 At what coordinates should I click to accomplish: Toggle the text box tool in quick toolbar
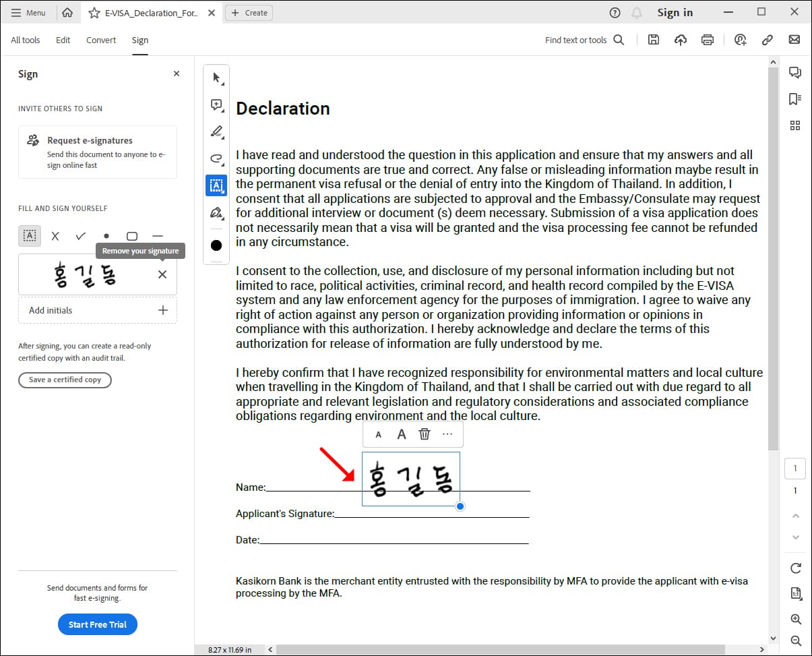[x=216, y=185]
